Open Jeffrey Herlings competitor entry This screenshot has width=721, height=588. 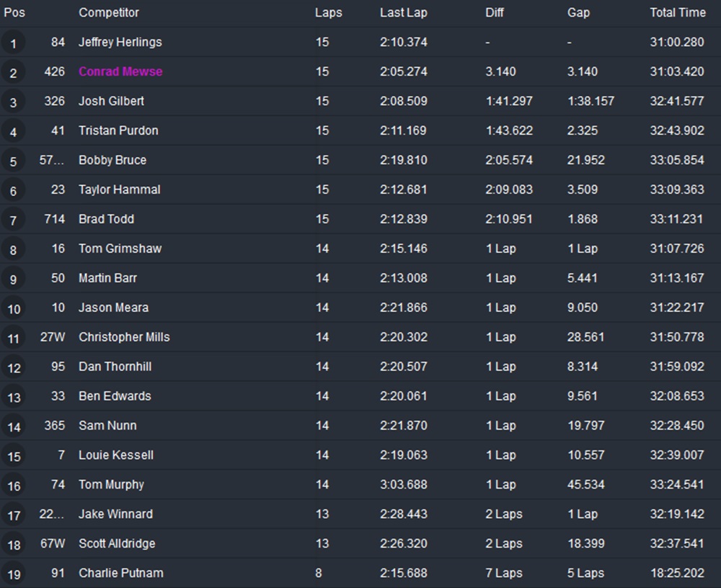click(x=120, y=42)
